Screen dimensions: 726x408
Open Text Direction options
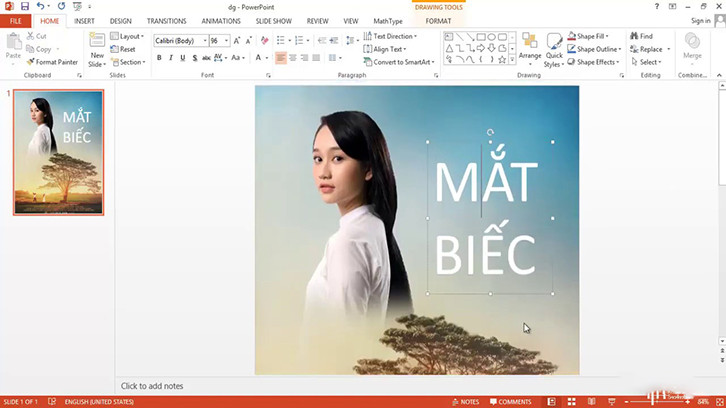click(x=390, y=36)
